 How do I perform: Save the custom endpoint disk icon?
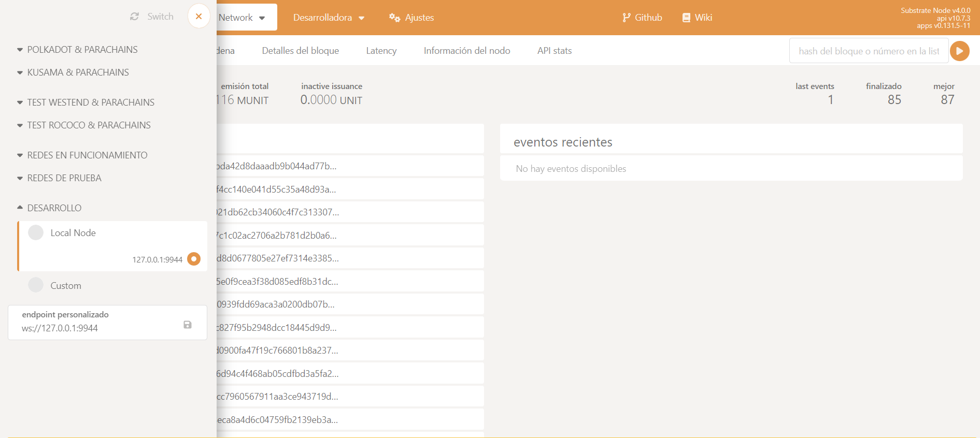(x=188, y=325)
